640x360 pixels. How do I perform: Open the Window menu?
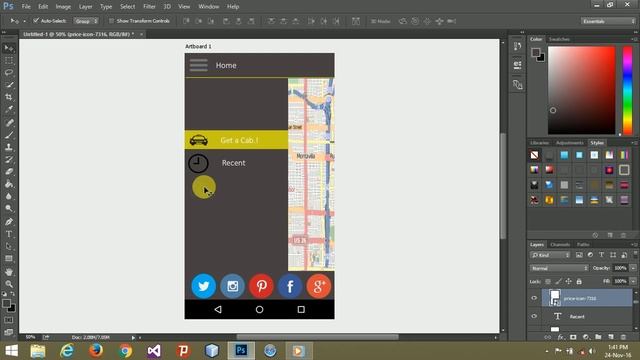pyautogui.click(x=209, y=7)
